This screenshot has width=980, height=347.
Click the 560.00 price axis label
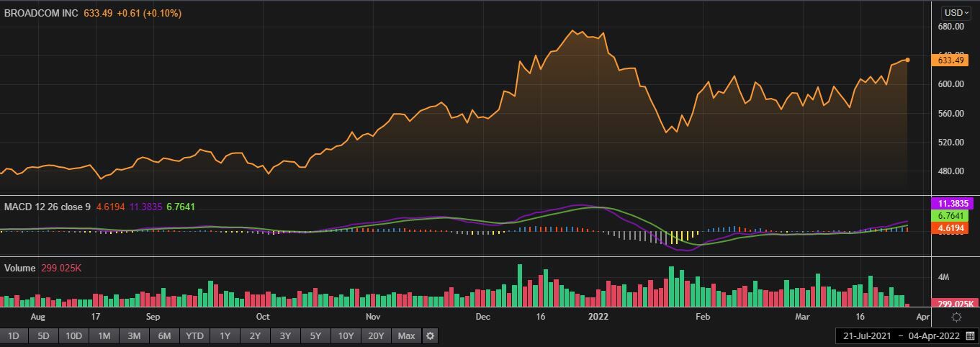click(951, 114)
